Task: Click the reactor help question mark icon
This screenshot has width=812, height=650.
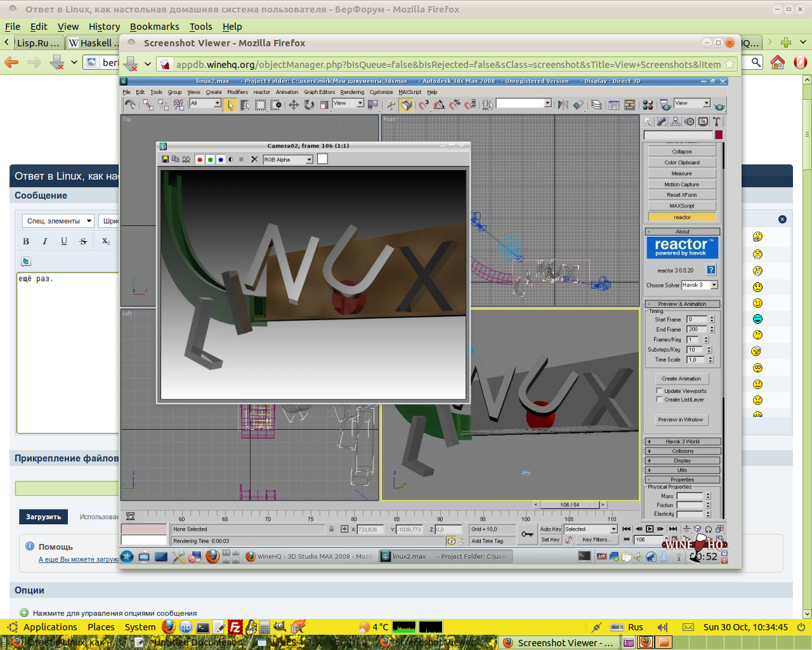Action: (711, 270)
